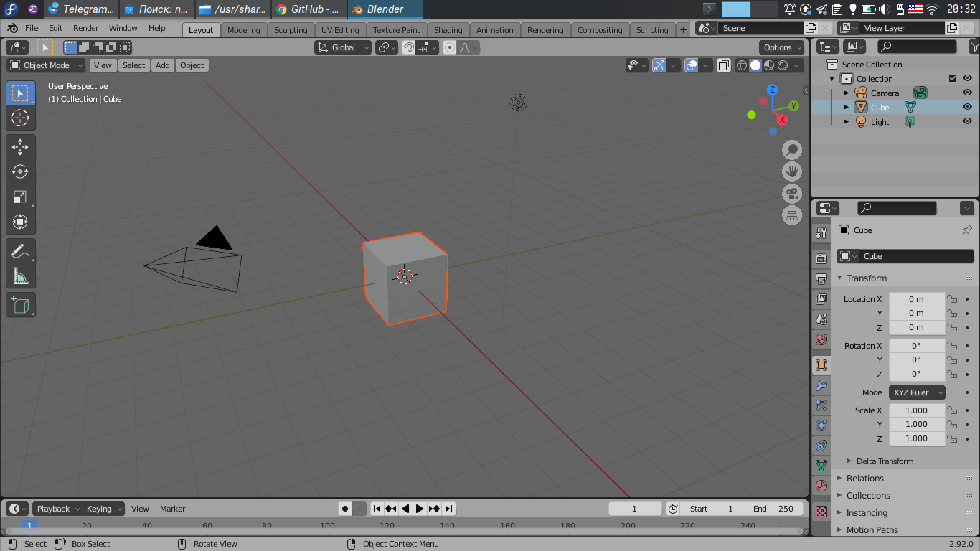980x551 pixels.
Task: Uncheck the Collection exclude checkbox
Action: tap(953, 78)
